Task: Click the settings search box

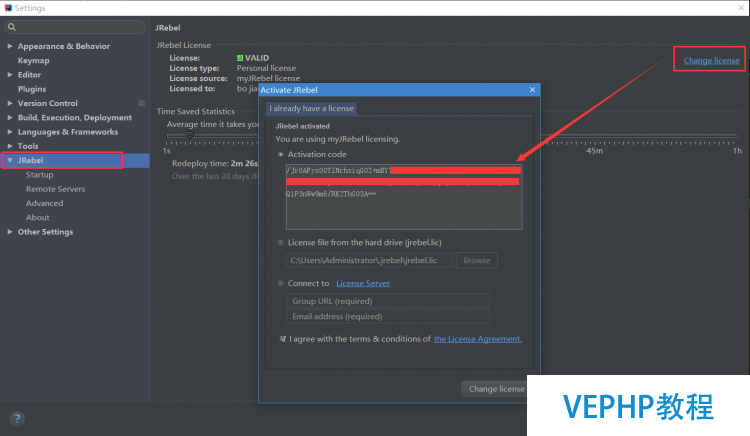Action: pos(75,27)
